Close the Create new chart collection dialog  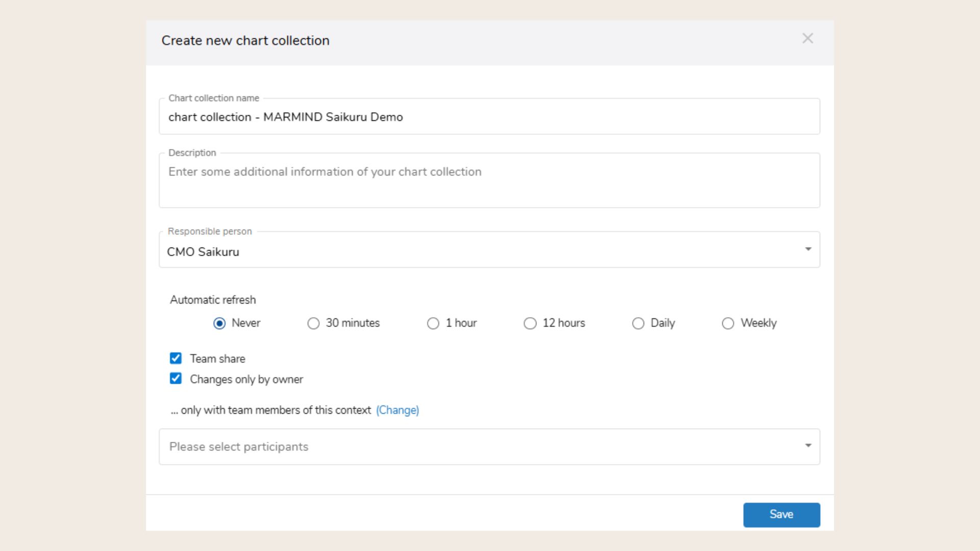click(x=807, y=38)
